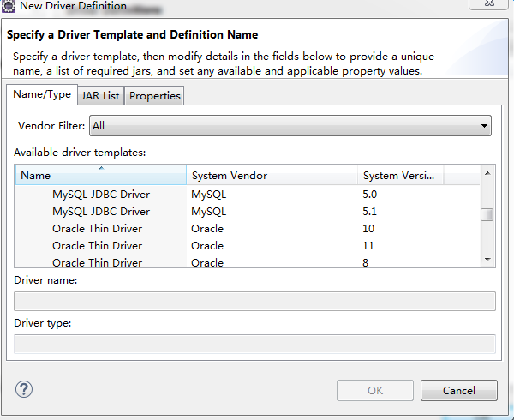Click the Driver name input field
Image resolution: width=514 pixels, height=420 pixels.
[x=254, y=302]
